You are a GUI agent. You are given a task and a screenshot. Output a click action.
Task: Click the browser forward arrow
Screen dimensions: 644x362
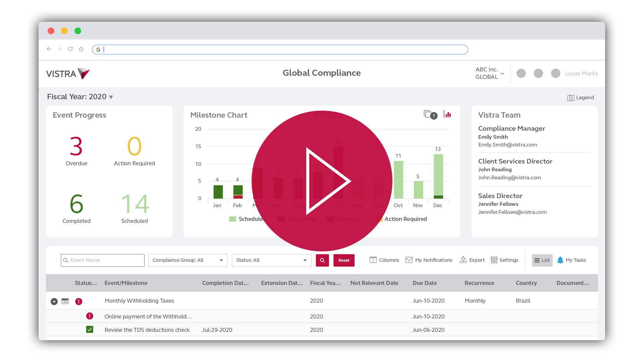pos(60,49)
